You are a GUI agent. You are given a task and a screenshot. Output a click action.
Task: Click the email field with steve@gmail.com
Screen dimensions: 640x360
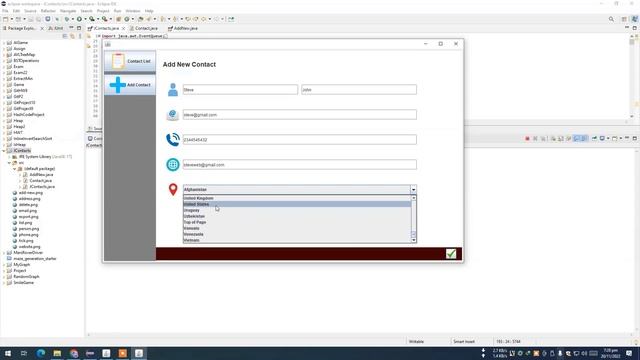(300, 115)
